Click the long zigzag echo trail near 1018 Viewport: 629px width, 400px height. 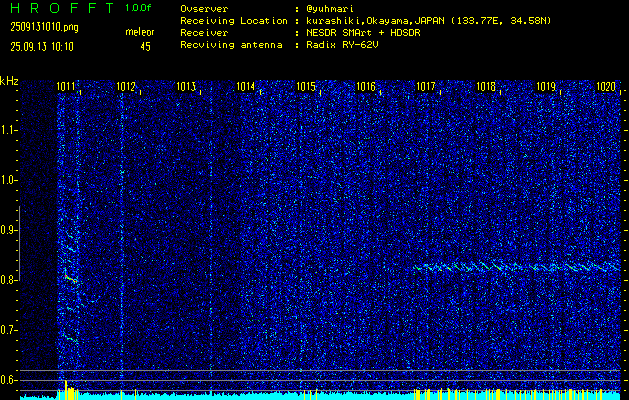pos(517,267)
